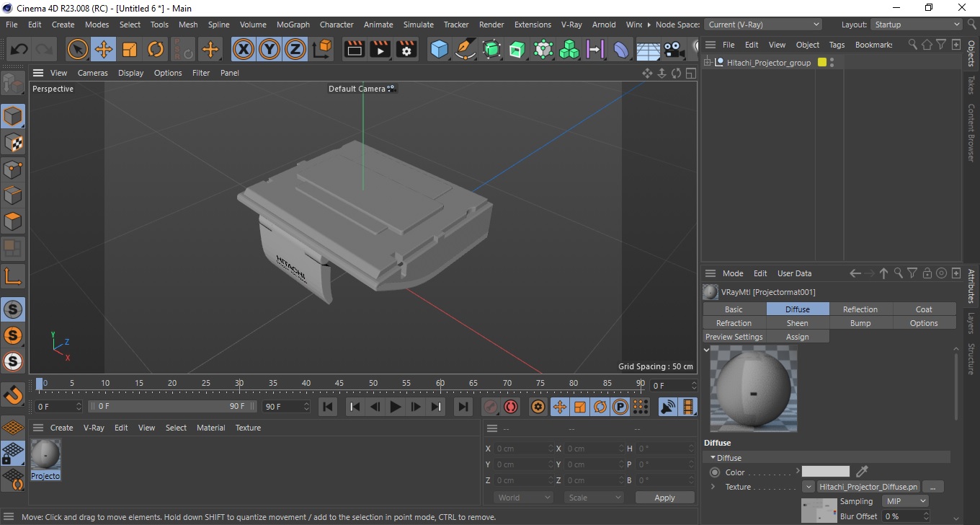Open the Simulate menu

click(x=419, y=25)
